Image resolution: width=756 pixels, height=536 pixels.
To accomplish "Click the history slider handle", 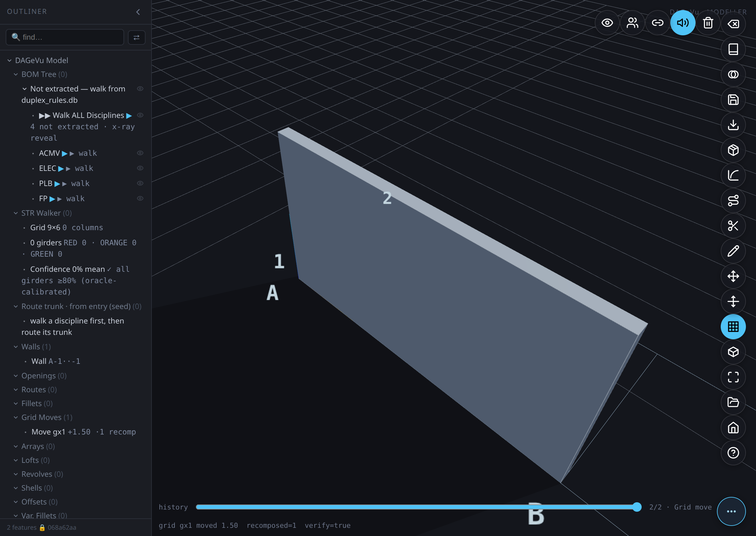I will coord(637,507).
